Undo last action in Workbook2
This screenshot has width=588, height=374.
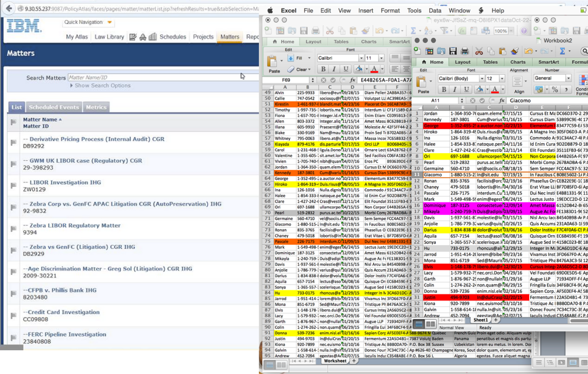tap(528, 51)
